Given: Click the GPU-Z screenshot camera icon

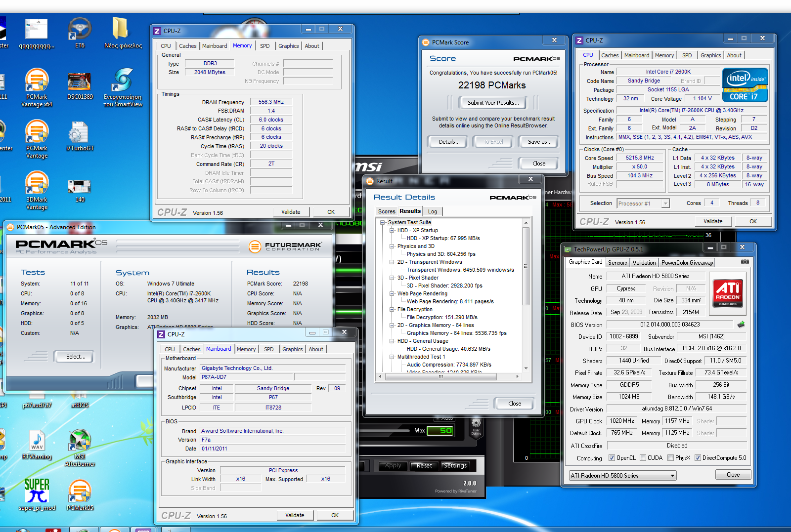Looking at the screenshot, I should coord(745,262).
